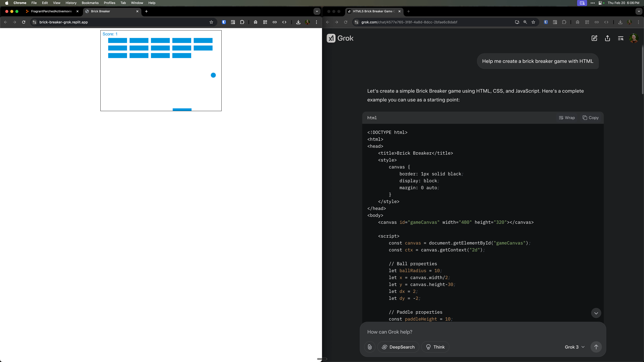Viewport: 644px width, 362px height.
Task: Click the link extension icon in left window
Action: [x=274, y=22]
